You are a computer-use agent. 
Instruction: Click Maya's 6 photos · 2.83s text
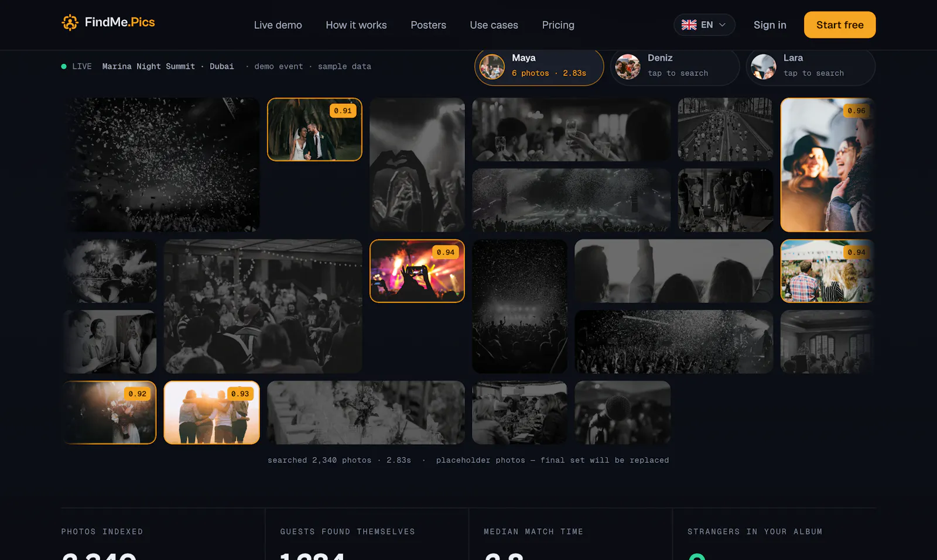point(549,73)
